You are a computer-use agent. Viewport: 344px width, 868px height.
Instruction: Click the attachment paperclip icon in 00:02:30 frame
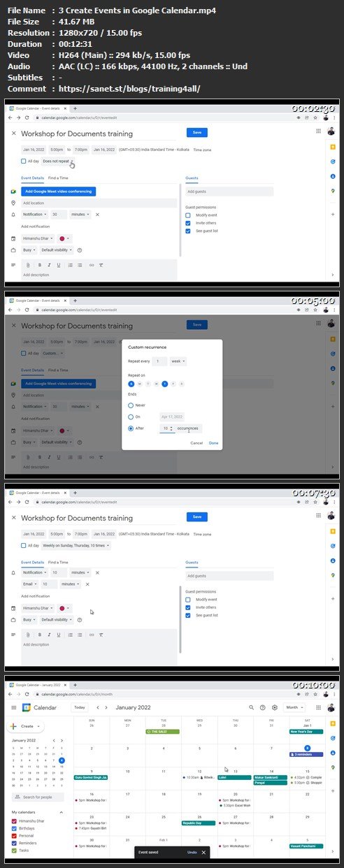pyautogui.click(x=28, y=265)
